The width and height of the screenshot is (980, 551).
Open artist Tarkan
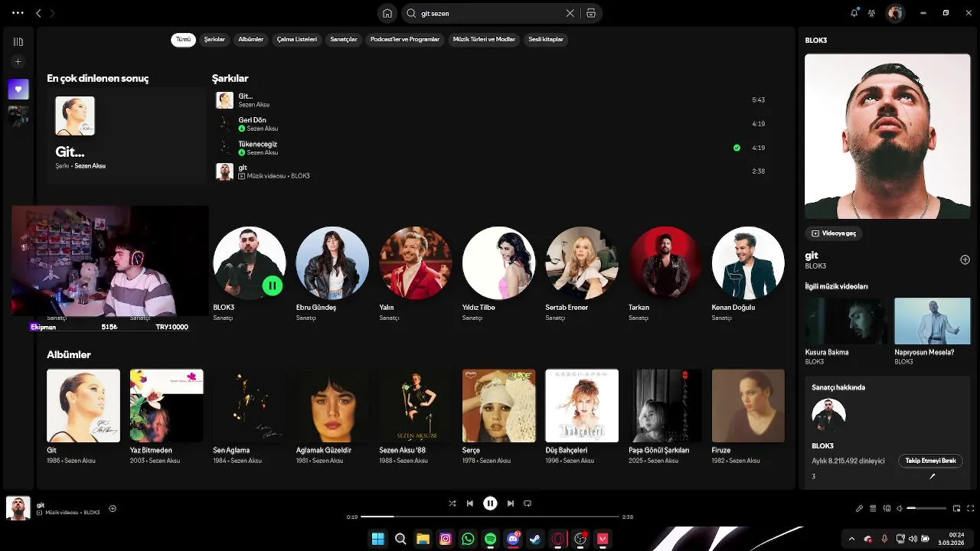(x=665, y=274)
